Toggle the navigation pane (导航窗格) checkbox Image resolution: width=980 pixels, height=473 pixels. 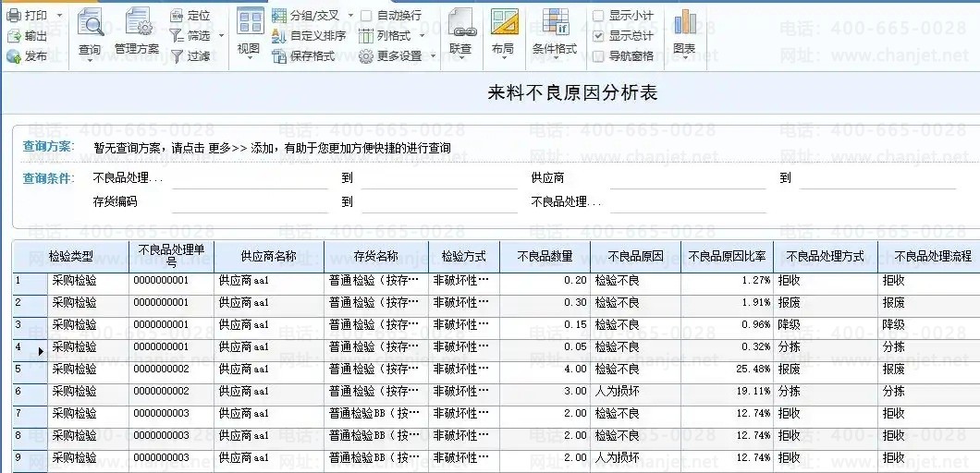(x=598, y=56)
